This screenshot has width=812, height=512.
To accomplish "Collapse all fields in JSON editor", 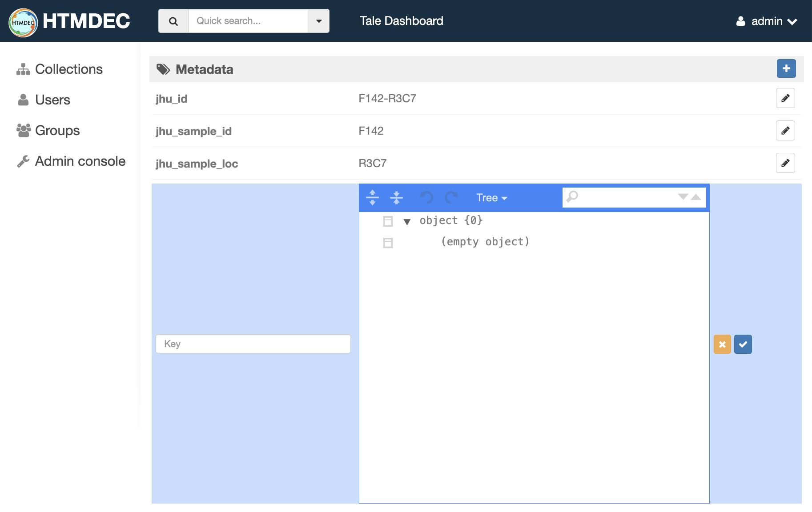I will 396,197.
